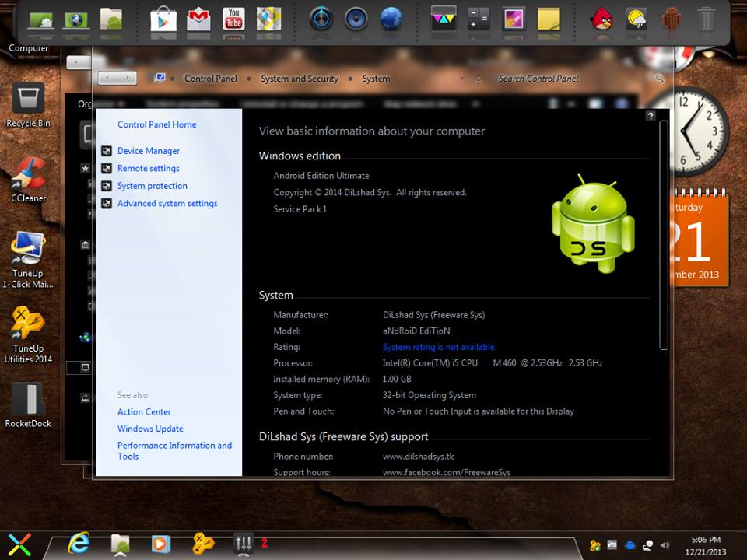Image resolution: width=747 pixels, height=560 pixels.
Task: Open the network tray icon
Action: click(x=647, y=545)
